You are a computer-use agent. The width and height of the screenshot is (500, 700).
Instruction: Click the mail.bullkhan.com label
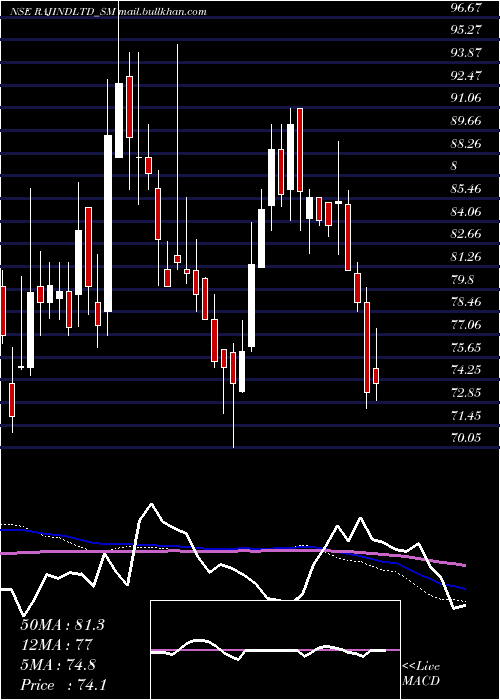click(x=162, y=12)
